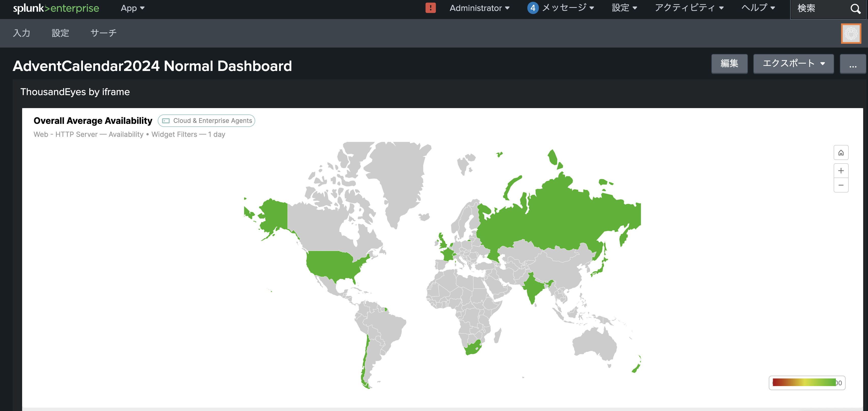Zoom out map with minus icon
This screenshot has height=411, width=868.
tap(841, 185)
